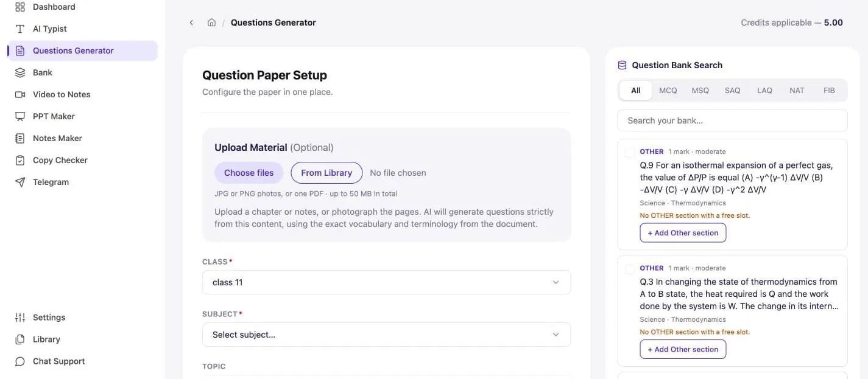Click the back arrow in breadcrumb
The image size is (868, 379).
pos(191,23)
